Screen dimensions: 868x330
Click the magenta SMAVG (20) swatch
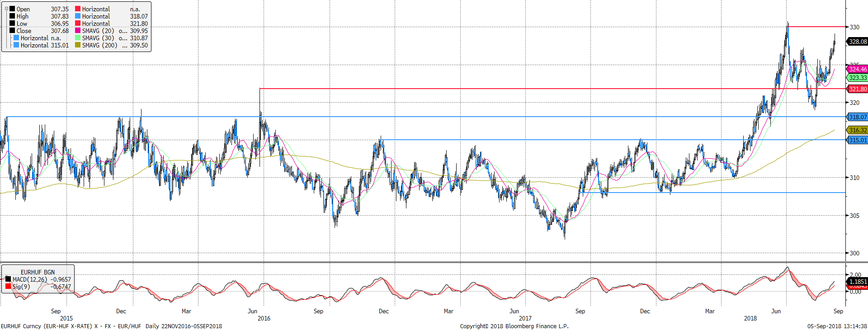tap(78, 30)
